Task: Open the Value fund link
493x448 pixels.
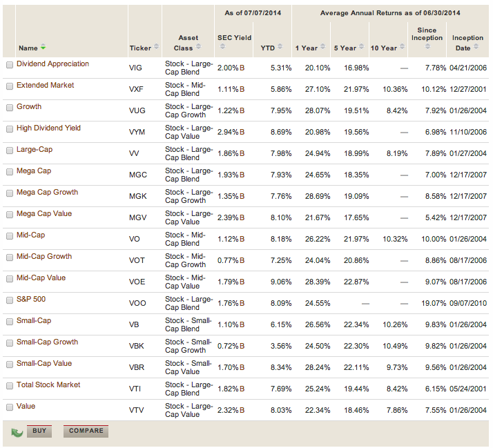Action: (x=26, y=406)
